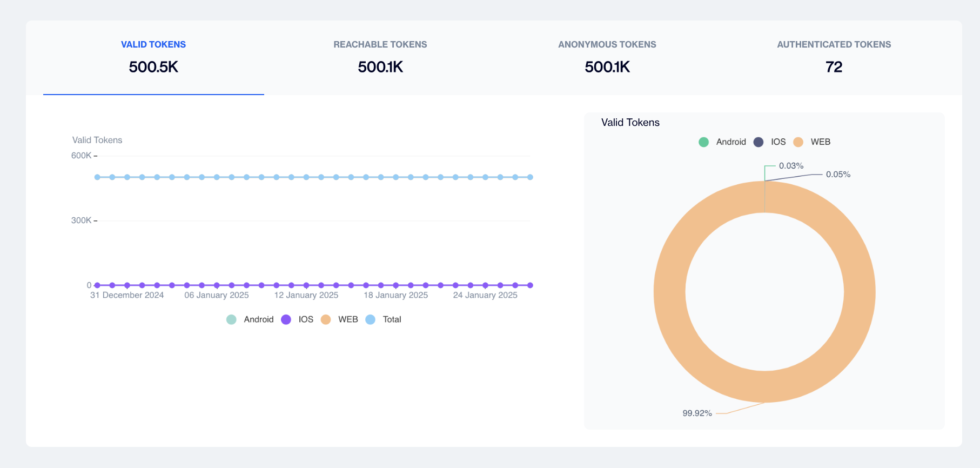Click the Valid Tokens donut chart title
The width and height of the screenshot is (980, 468).
pyautogui.click(x=630, y=123)
